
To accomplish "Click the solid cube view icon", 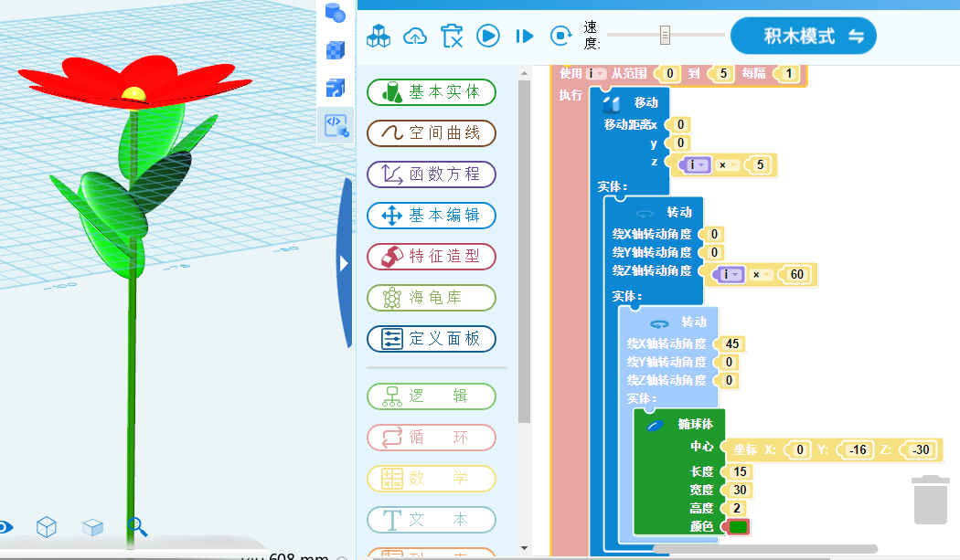I will click(92, 527).
